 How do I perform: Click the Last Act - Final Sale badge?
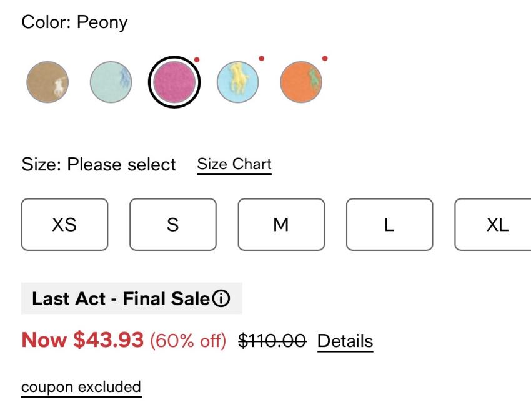(x=122, y=300)
